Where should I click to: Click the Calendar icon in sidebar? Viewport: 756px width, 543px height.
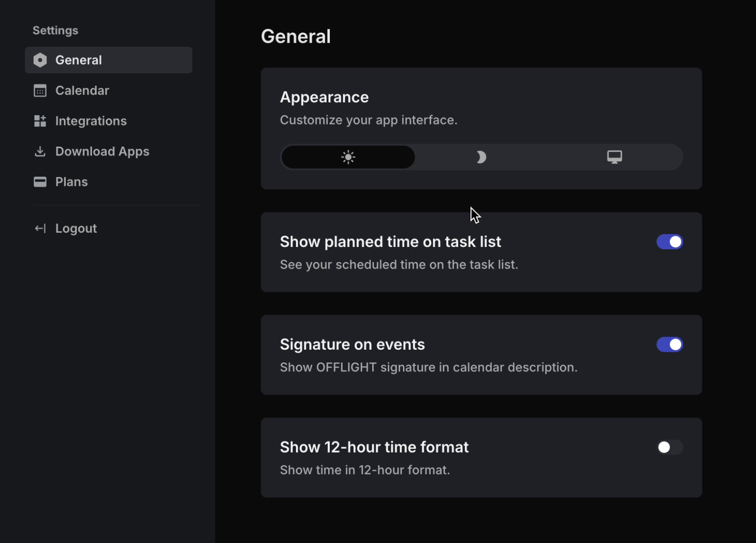tap(40, 90)
